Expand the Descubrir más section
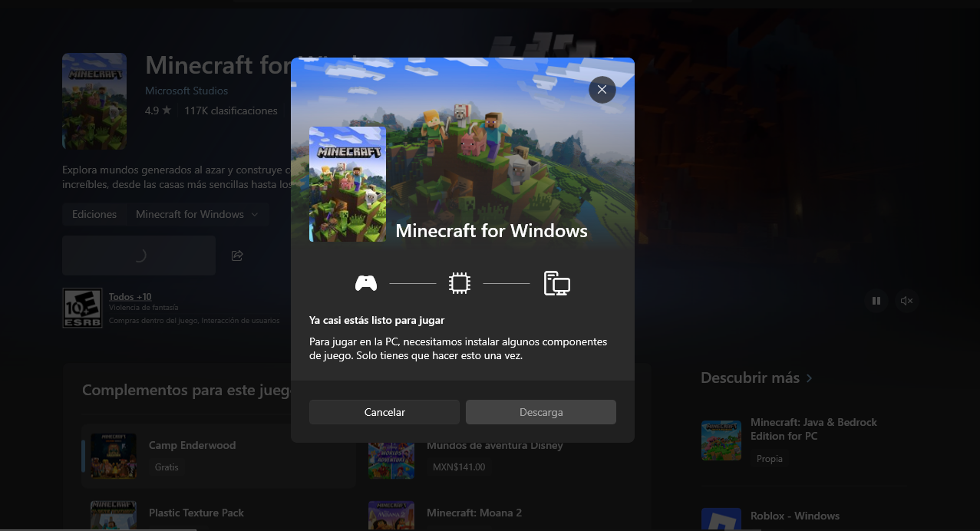 click(757, 378)
